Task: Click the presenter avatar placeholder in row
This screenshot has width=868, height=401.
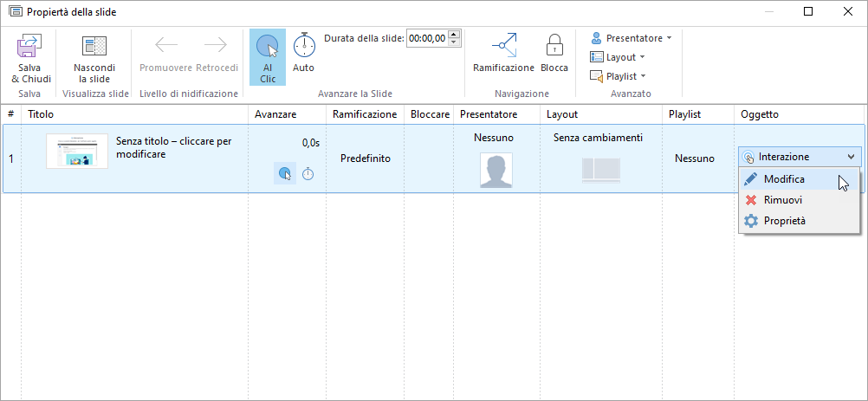Action: tap(496, 170)
